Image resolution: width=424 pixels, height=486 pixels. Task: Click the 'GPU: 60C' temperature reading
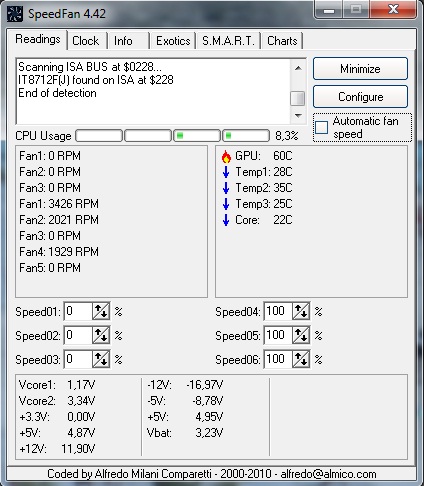click(264, 156)
